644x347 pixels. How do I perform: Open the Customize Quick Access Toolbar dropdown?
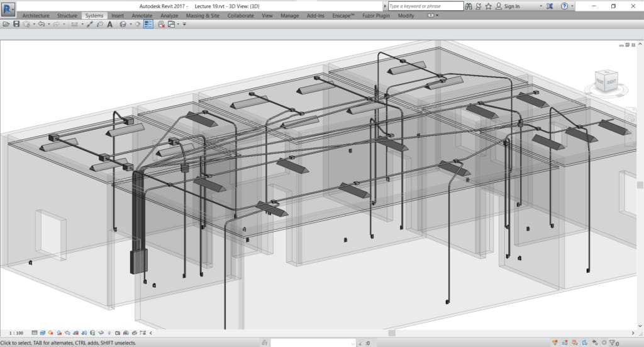pyautogui.click(x=184, y=25)
